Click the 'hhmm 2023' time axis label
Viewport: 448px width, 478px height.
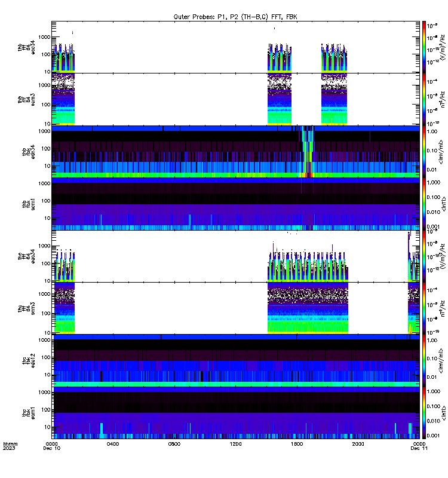click(x=10, y=446)
